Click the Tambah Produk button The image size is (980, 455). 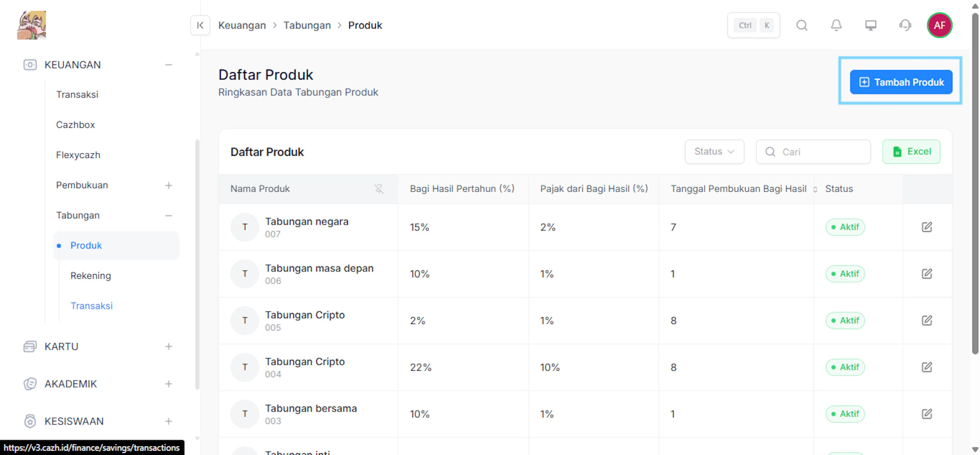click(901, 82)
